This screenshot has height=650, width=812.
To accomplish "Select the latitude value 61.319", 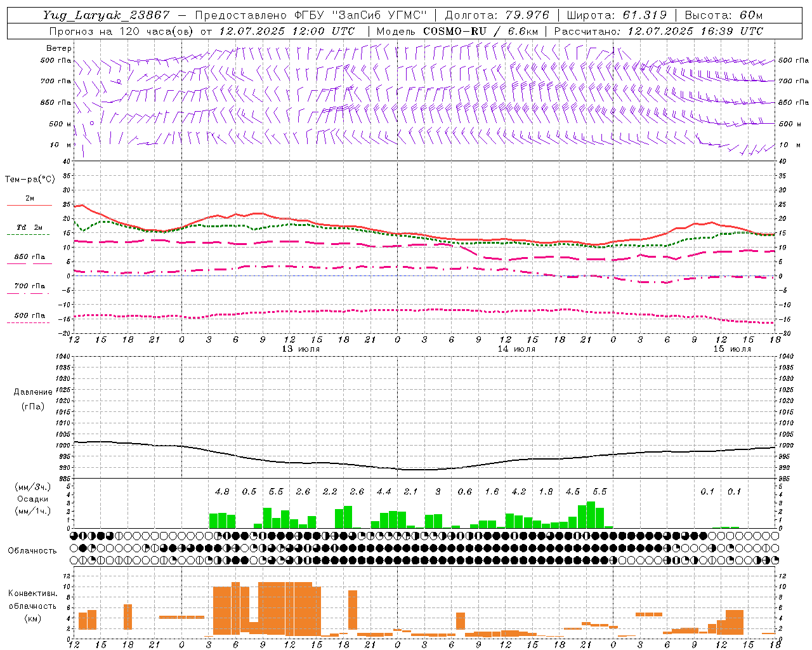I will click(645, 15).
